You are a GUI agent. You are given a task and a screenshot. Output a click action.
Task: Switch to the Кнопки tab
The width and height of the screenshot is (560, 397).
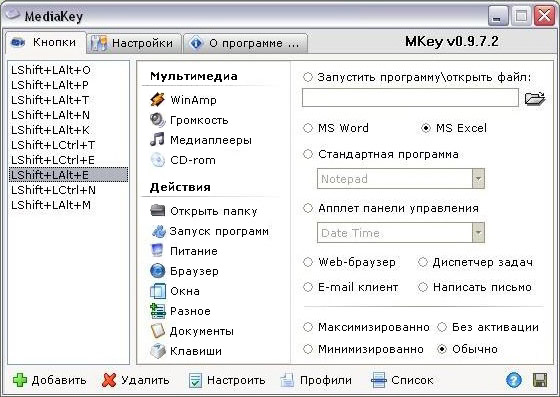click(46, 42)
